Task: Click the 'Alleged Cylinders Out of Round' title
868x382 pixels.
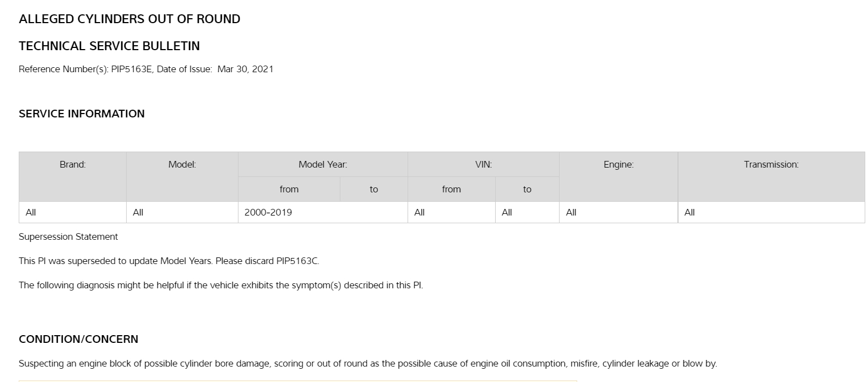Action: pyautogui.click(x=129, y=19)
